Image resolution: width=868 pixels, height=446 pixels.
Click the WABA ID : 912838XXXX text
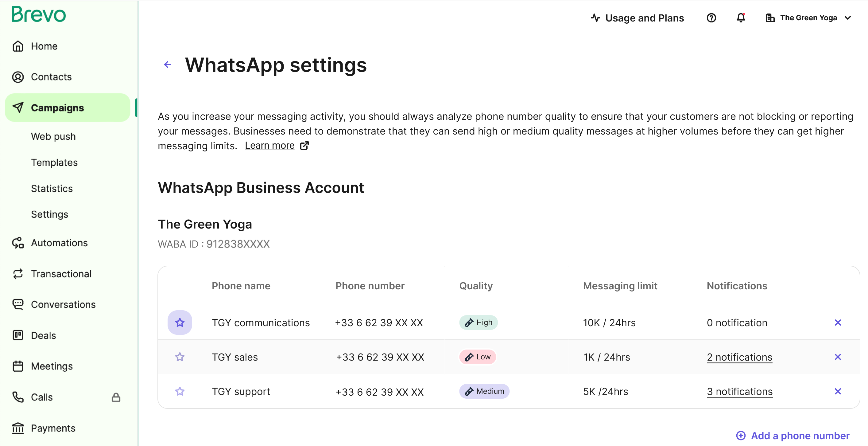coord(214,244)
